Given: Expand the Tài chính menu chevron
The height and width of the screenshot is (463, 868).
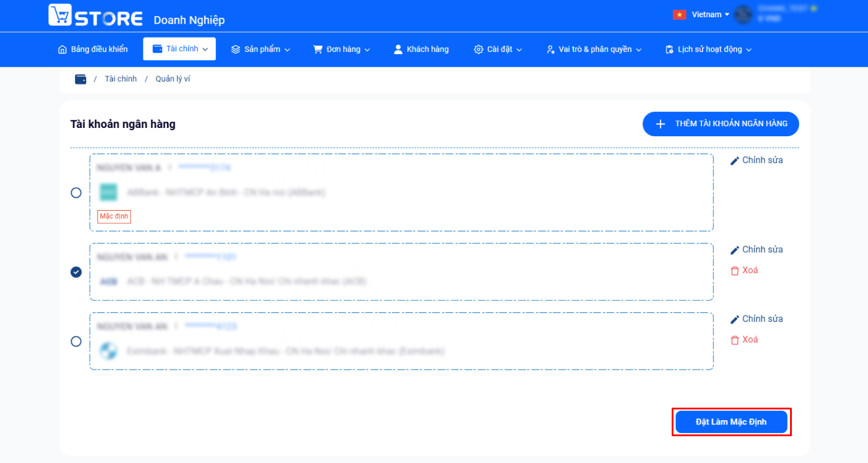Looking at the screenshot, I should point(205,50).
